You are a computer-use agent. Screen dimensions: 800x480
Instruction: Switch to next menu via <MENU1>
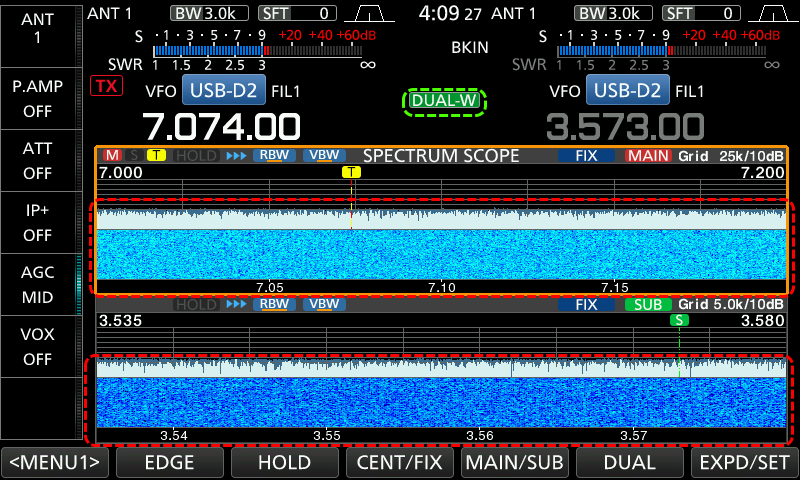coord(56,463)
